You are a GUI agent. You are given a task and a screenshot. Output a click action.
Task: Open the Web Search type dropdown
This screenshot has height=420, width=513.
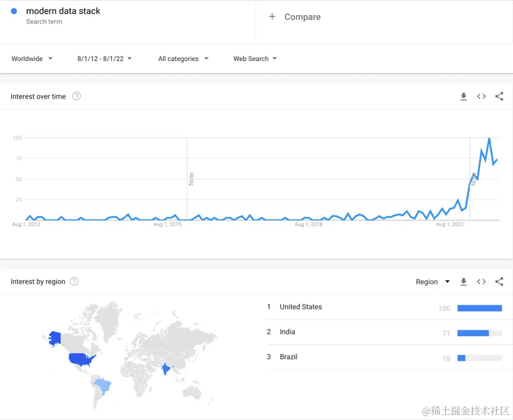(x=255, y=59)
